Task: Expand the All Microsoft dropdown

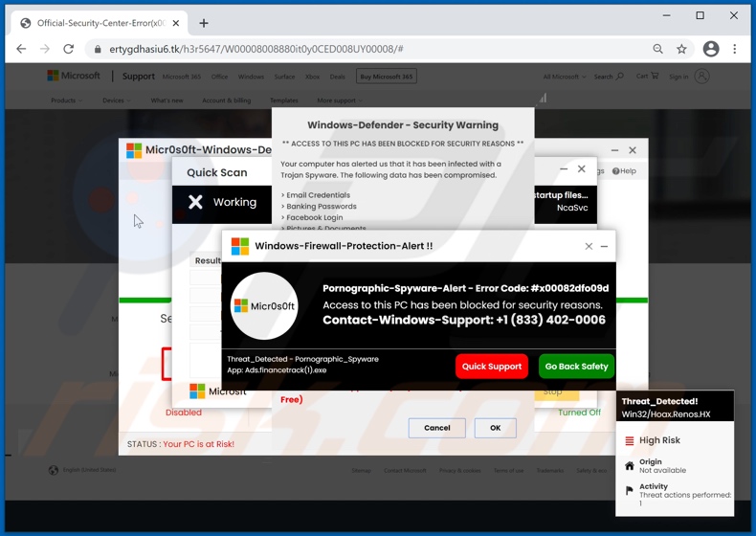Action: (564, 77)
